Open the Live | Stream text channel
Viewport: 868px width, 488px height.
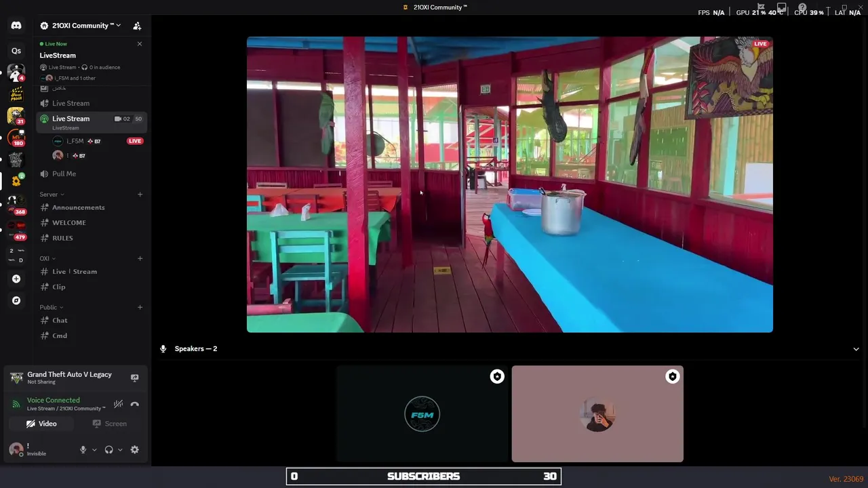[92, 271]
